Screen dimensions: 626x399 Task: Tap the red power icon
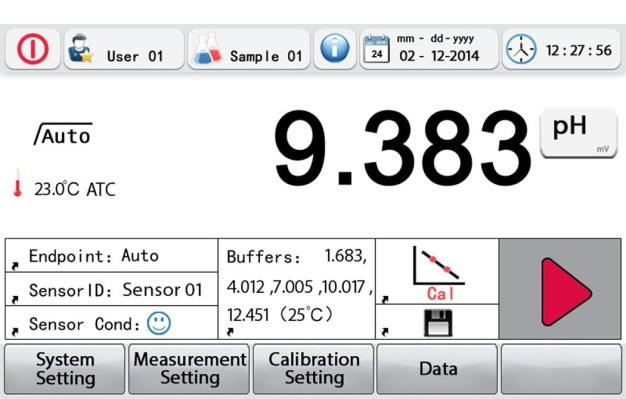(x=33, y=49)
